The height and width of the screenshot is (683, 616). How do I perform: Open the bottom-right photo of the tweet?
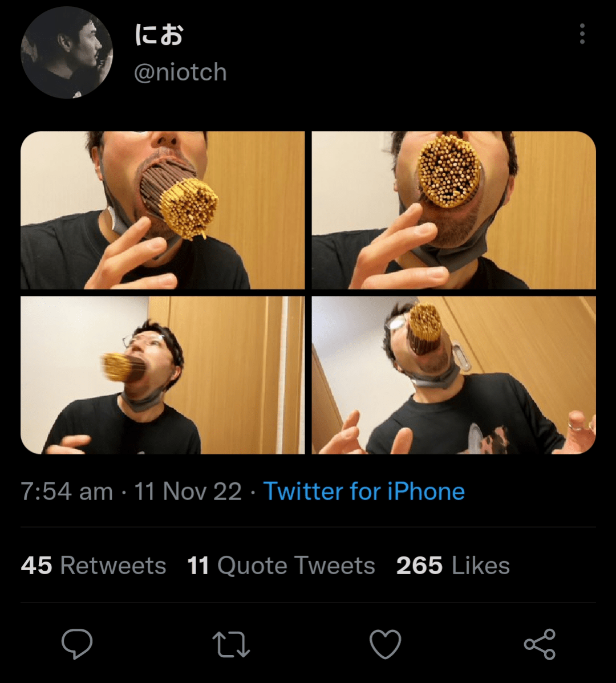(453, 375)
